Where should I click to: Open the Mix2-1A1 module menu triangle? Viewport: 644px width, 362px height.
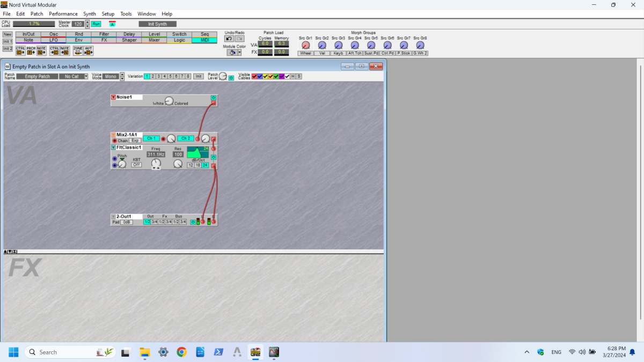coord(113,135)
